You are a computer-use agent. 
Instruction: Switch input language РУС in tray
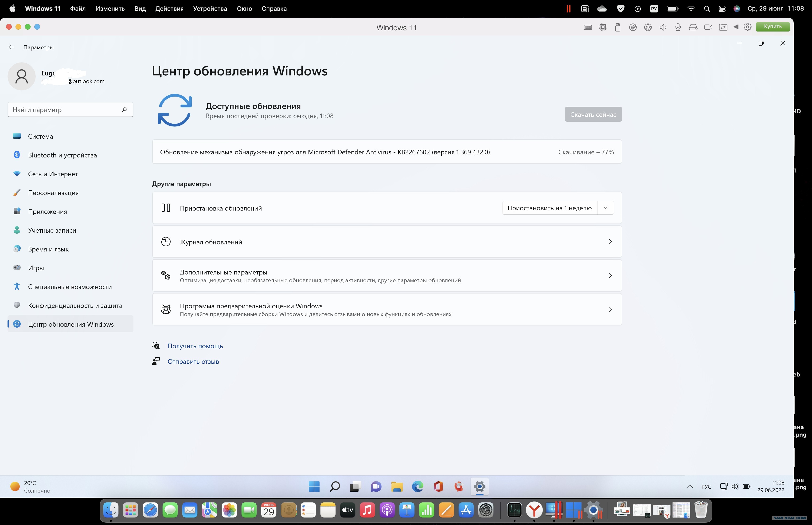pos(706,486)
